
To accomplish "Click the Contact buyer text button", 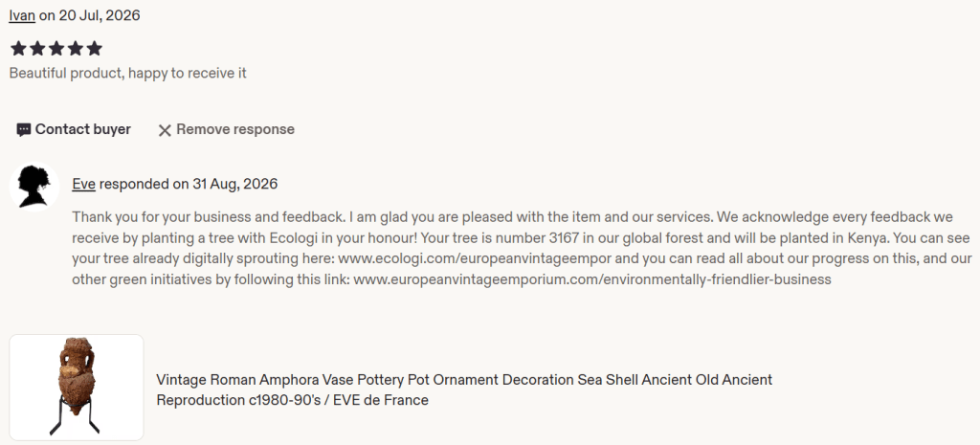I will pyautogui.click(x=82, y=129).
